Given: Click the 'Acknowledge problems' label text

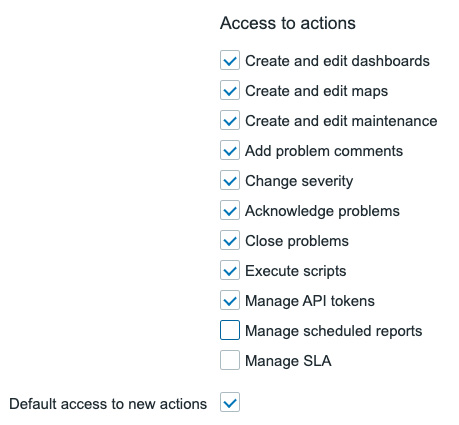Looking at the screenshot, I should pos(322,211).
